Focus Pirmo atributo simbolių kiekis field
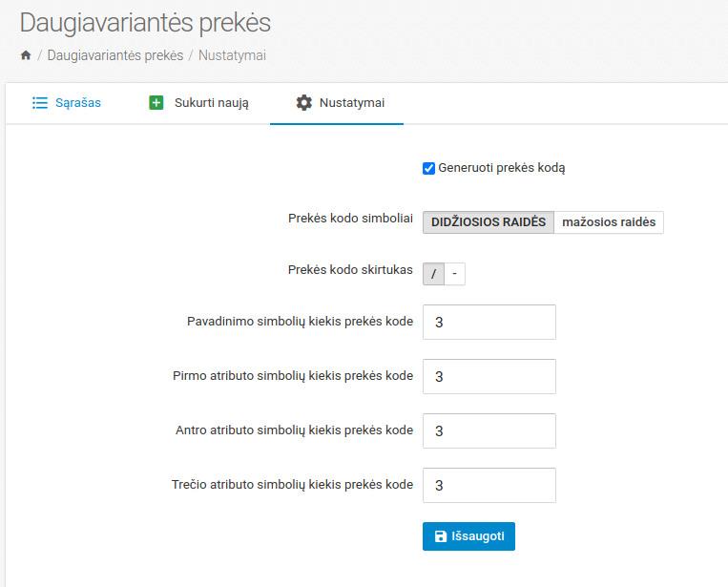The image size is (728, 587). [x=489, y=377]
